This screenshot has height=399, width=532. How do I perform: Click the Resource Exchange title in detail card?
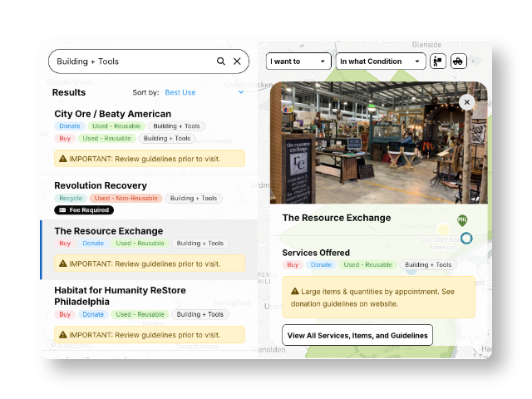coord(337,218)
